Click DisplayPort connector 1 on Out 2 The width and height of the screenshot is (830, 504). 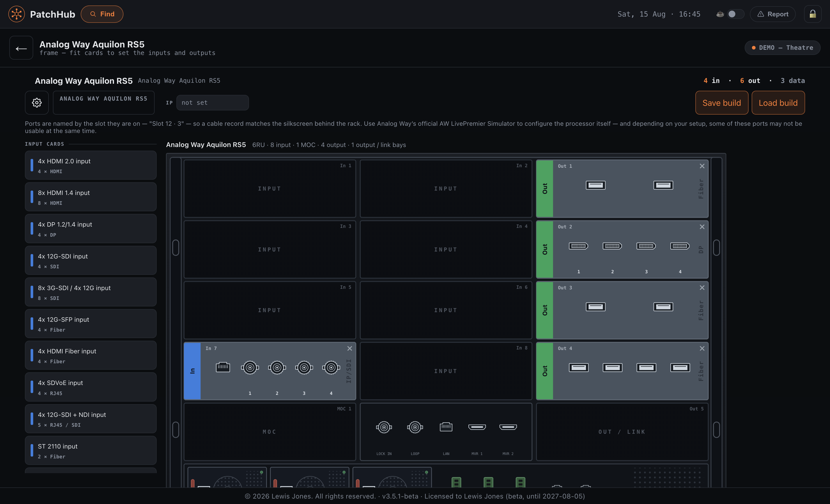578,246
